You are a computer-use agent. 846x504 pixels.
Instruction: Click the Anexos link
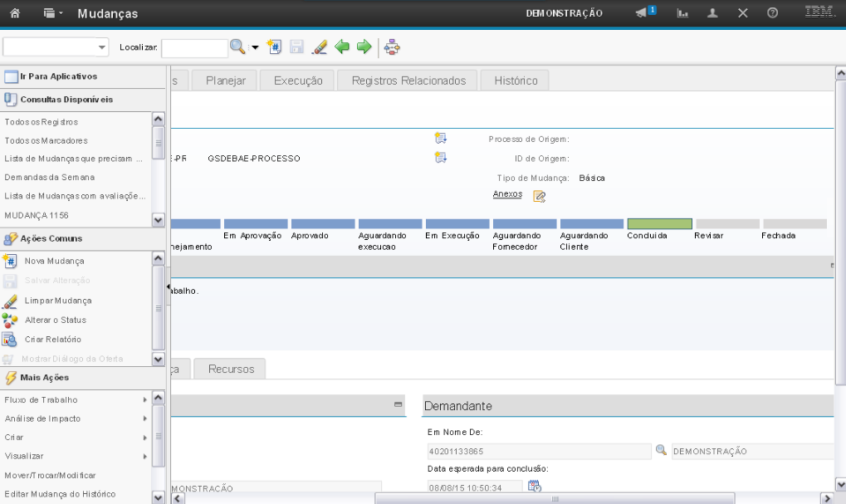[507, 194]
